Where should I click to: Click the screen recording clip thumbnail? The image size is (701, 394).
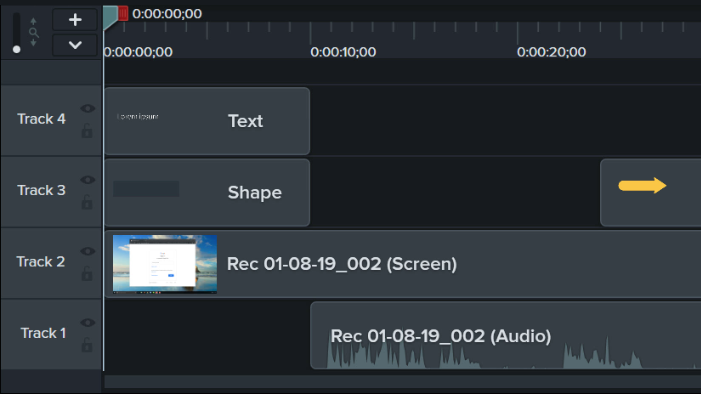tap(165, 264)
